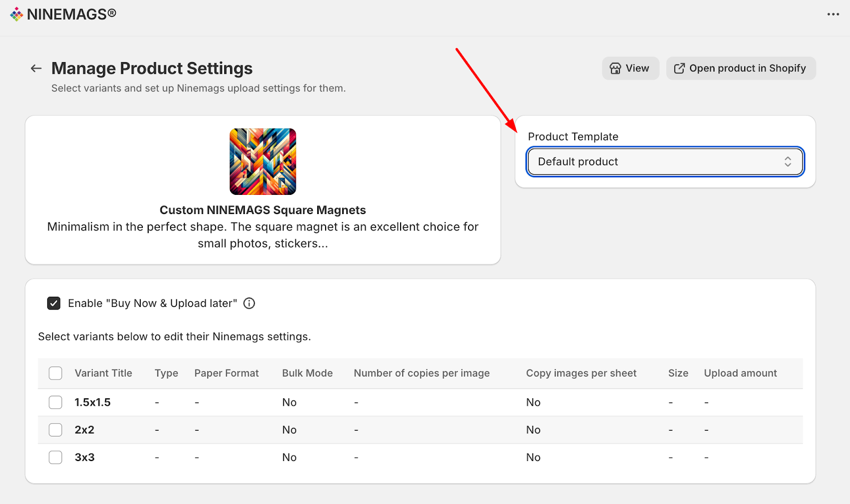The height and width of the screenshot is (504, 850).
Task: Click the NINEMAGS logo icon
Action: click(x=16, y=14)
